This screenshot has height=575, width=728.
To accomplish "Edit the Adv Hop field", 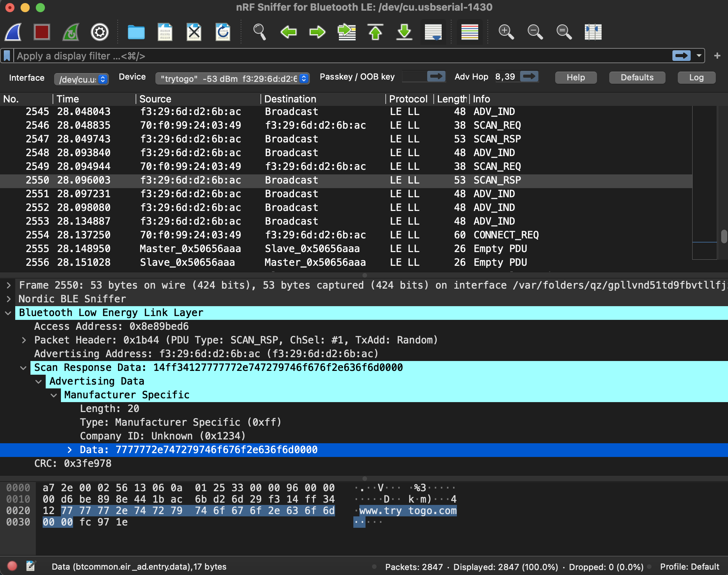I will click(x=507, y=77).
